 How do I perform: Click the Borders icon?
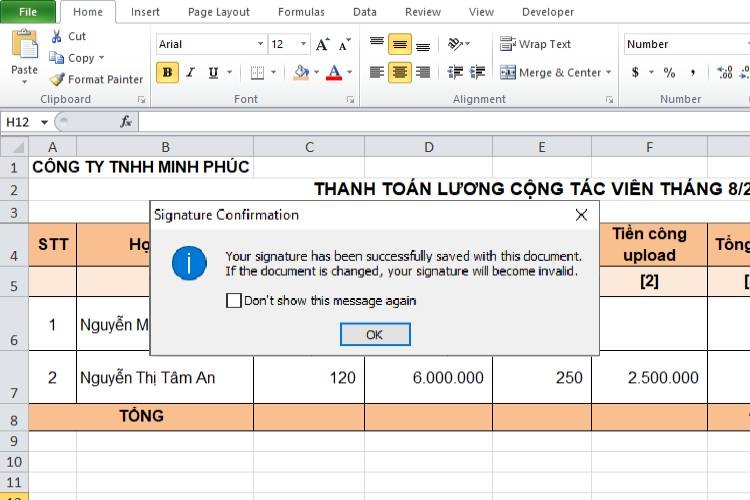tap(257, 73)
